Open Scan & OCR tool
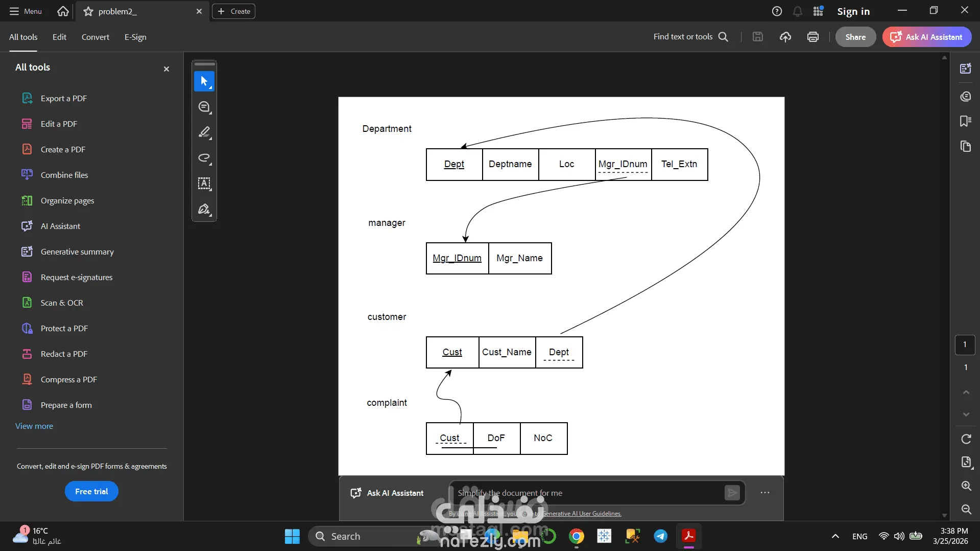Image resolution: width=980 pixels, height=551 pixels. click(x=62, y=303)
